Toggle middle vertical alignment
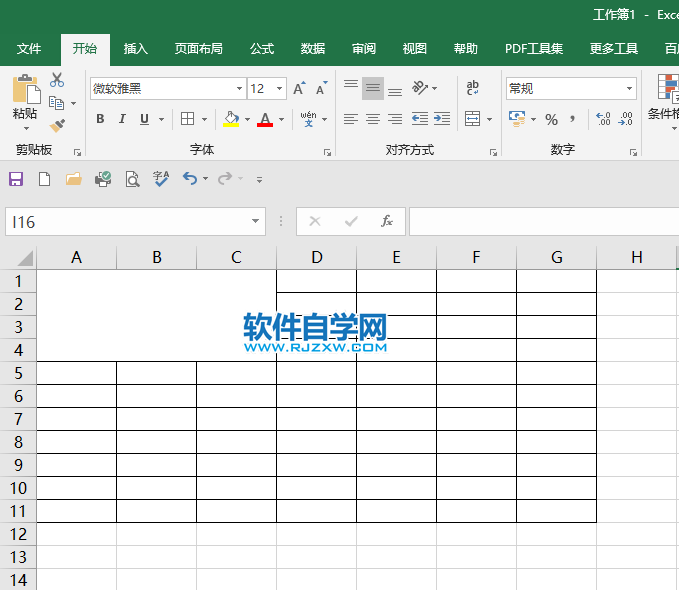The width and height of the screenshot is (679, 590). coord(373,88)
